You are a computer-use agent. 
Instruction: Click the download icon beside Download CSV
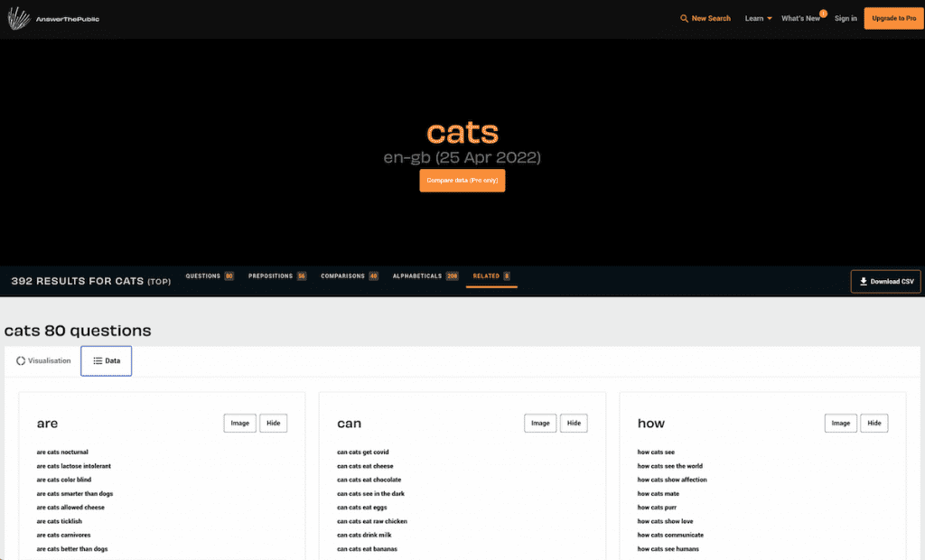(864, 282)
